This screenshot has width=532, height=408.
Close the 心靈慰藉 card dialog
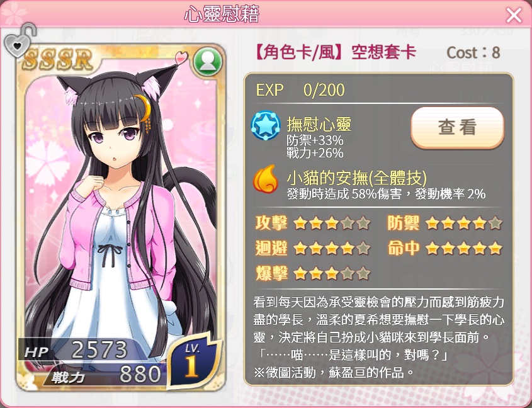pos(514,15)
